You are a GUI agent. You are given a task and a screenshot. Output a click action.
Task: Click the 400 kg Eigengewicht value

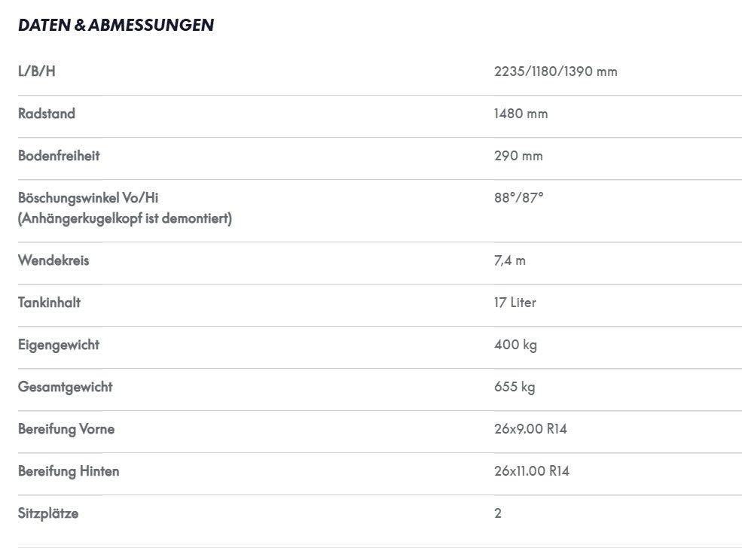(515, 344)
